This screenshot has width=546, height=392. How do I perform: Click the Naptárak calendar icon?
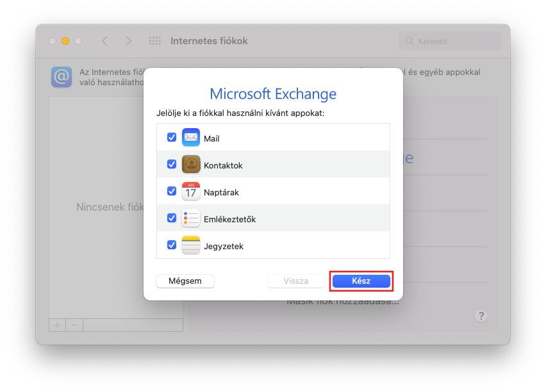point(191,192)
